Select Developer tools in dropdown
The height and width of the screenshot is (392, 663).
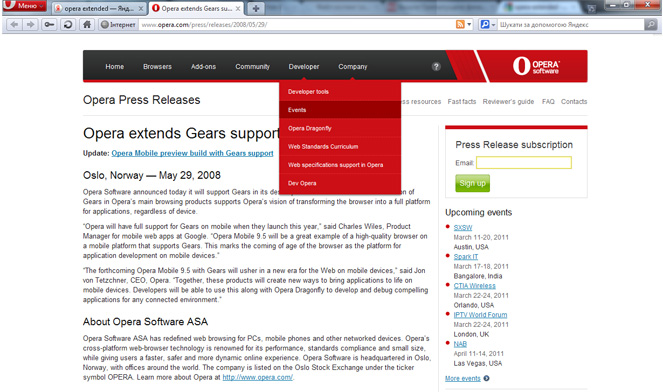click(340, 91)
